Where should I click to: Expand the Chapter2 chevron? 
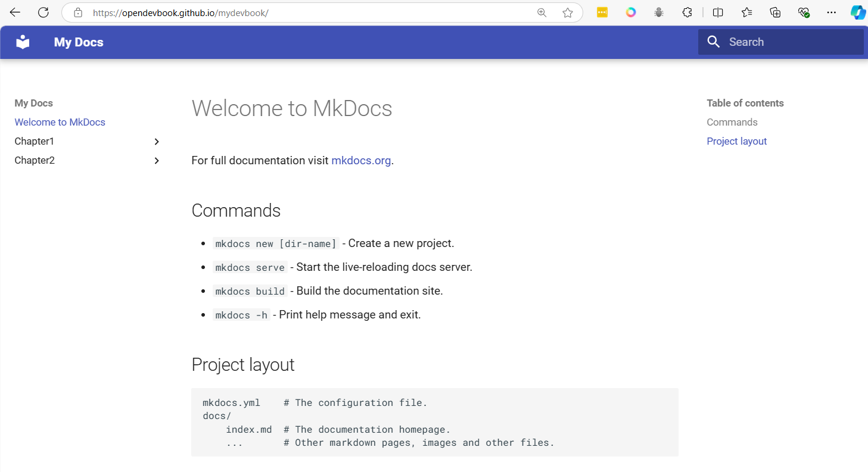pyautogui.click(x=157, y=161)
